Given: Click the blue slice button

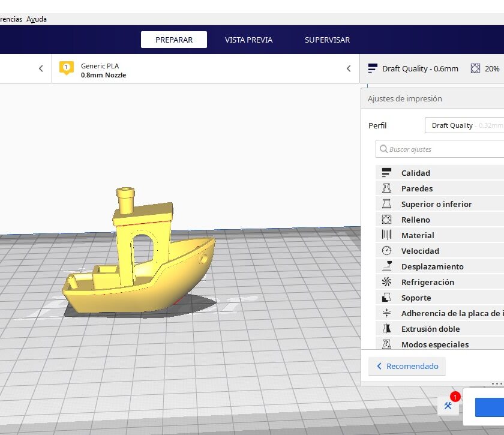Looking at the screenshot, I should [490, 407].
